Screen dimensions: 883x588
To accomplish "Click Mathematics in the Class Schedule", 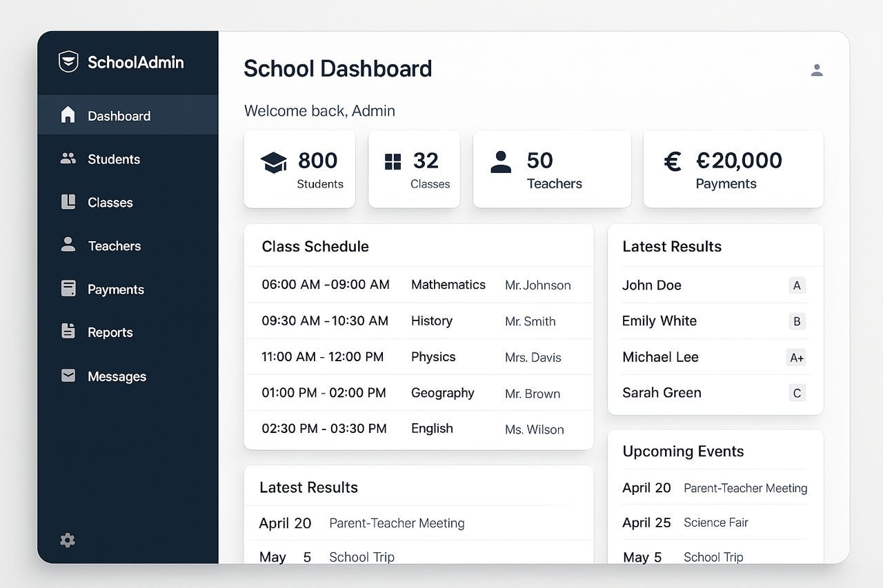I will pyautogui.click(x=448, y=285).
